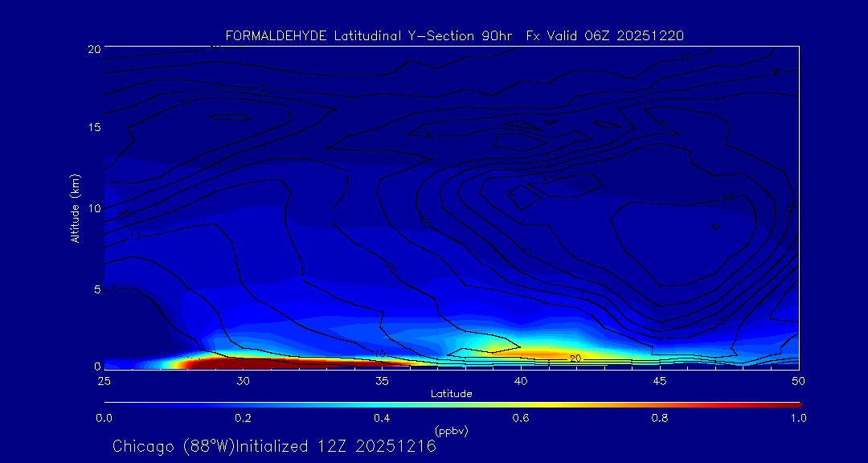The height and width of the screenshot is (463, 868).
Task: Click the 0.8 color scale tick label
Action: [660, 418]
